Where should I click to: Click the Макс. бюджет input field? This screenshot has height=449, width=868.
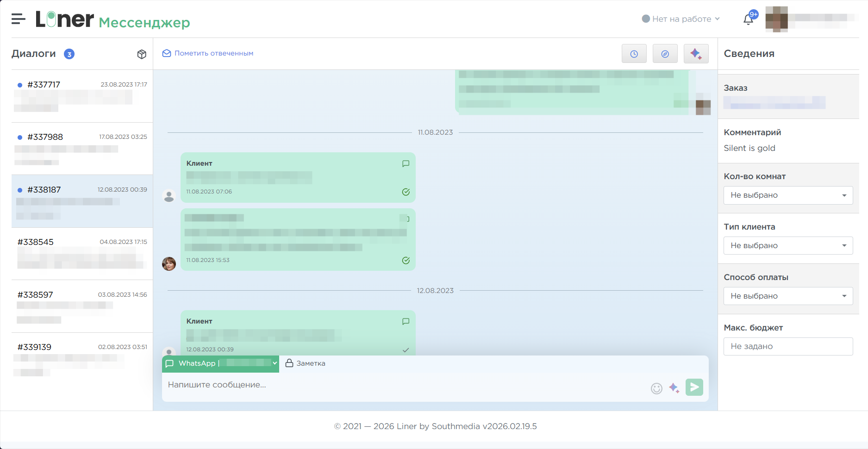(788, 347)
